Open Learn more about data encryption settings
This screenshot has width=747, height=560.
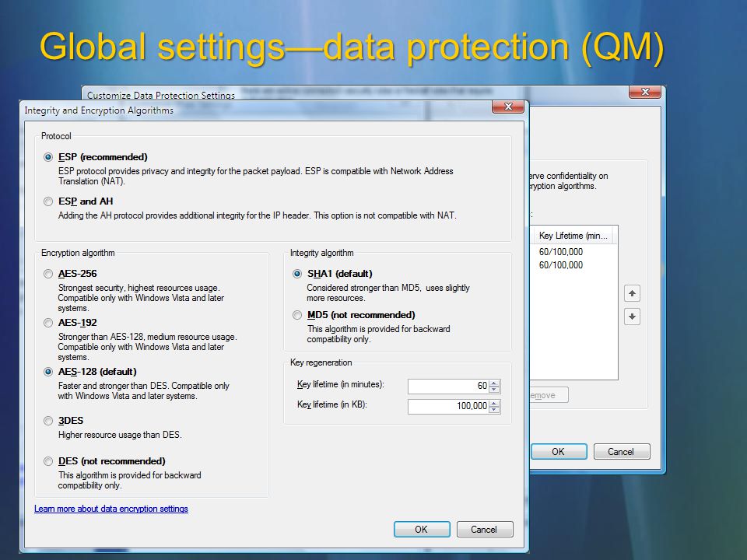point(111,509)
